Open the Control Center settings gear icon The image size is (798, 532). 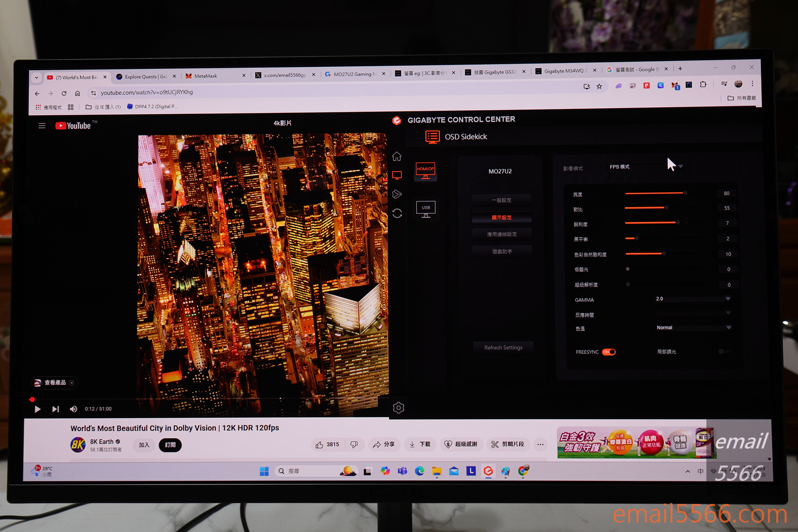(x=399, y=408)
